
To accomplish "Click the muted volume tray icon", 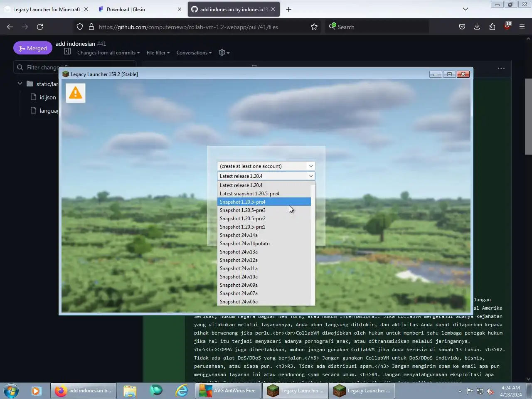I will 490,391.
